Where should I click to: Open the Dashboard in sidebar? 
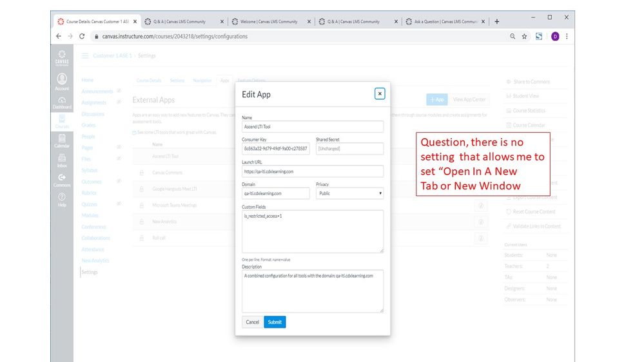tap(62, 103)
